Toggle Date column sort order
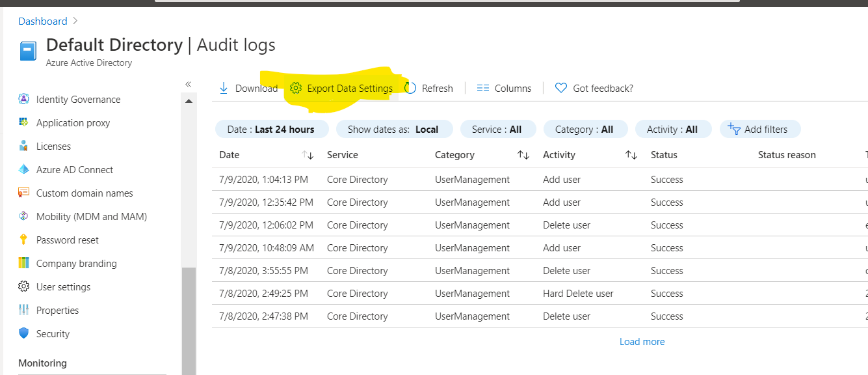The image size is (868, 375). pyautogui.click(x=306, y=154)
